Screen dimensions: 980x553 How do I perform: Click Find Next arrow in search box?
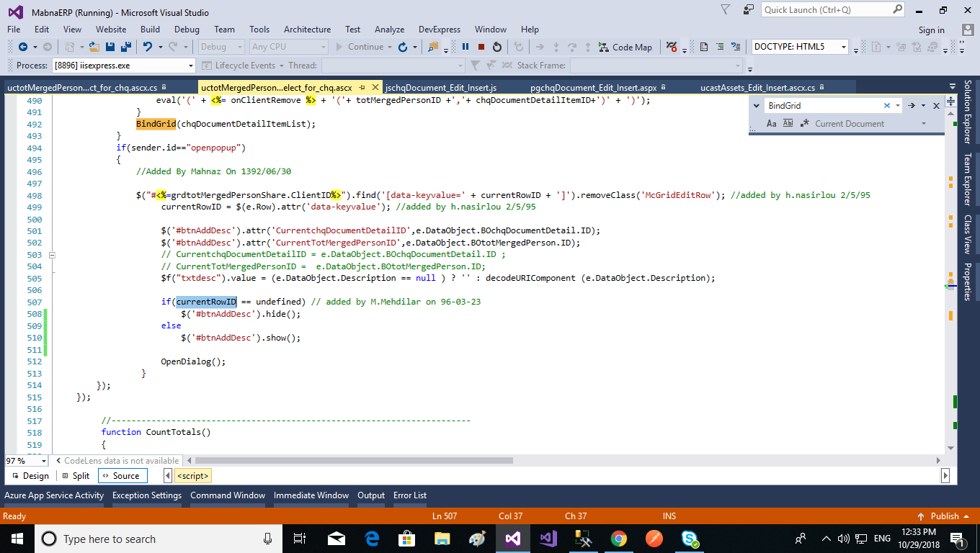pyautogui.click(x=912, y=105)
